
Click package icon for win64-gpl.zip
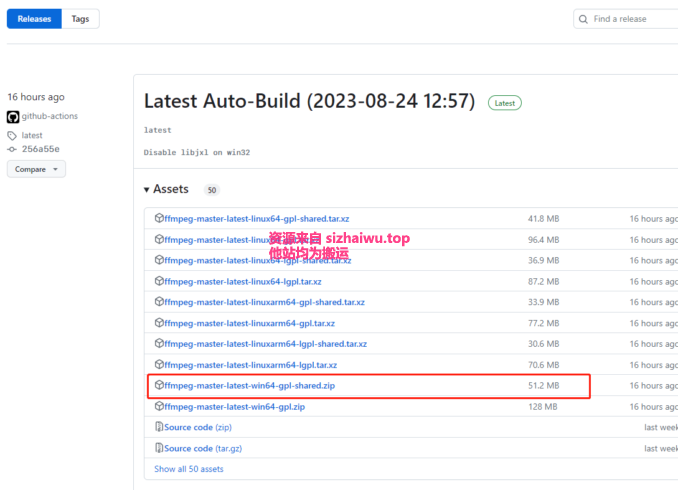[159, 407]
